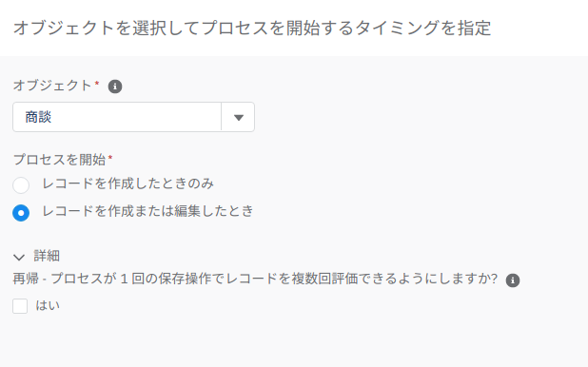Click the 再帰 recursion question text
Screen dimensions: 588x367
[255, 279]
